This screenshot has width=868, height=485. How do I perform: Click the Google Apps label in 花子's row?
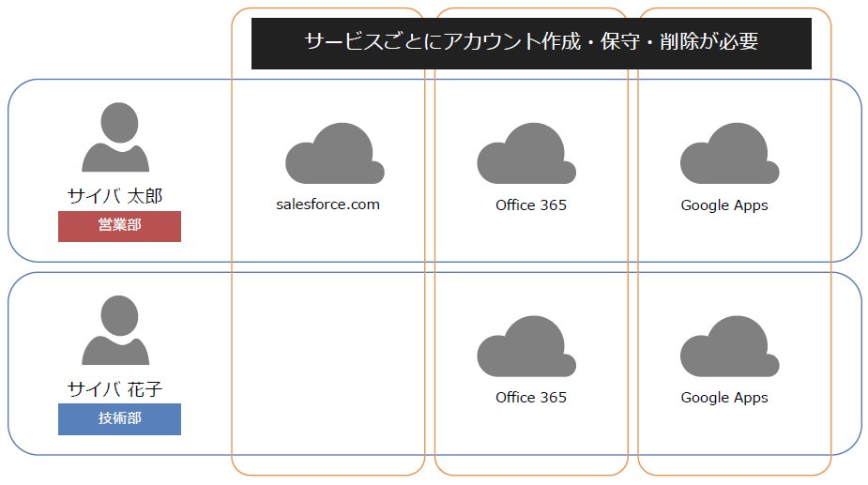click(724, 398)
